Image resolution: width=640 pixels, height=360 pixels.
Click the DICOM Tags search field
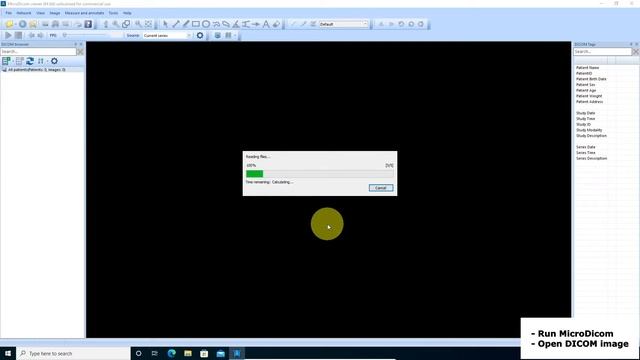pyautogui.click(x=602, y=52)
